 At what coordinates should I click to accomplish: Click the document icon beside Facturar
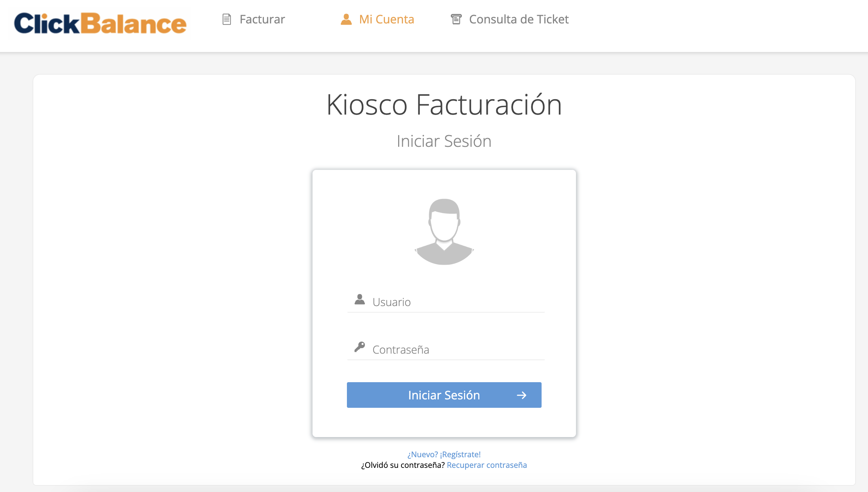[227, 19]
